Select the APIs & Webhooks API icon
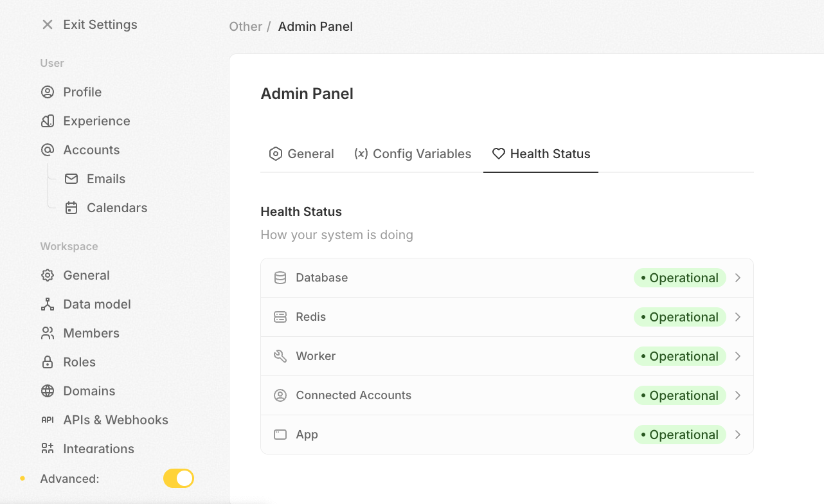 [x=47, y=420]
